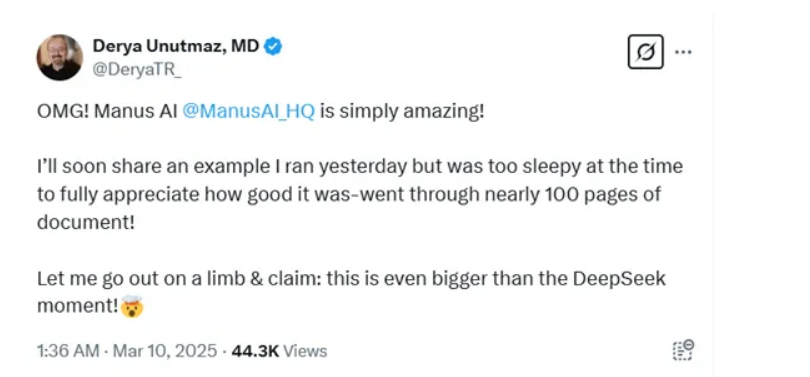810x377 pixels.
Task: Open the @ManusAI_HQ mention link
Action: (x=248, y=112)
